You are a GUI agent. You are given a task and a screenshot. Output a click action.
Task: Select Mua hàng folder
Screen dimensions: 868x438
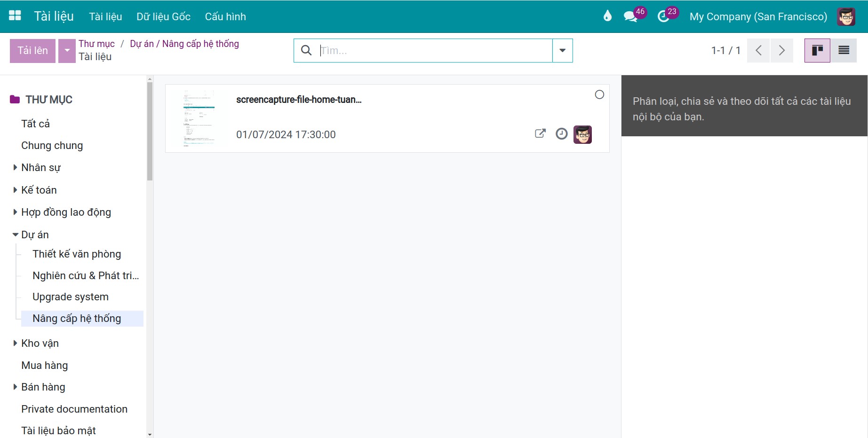tap(45, 365)
